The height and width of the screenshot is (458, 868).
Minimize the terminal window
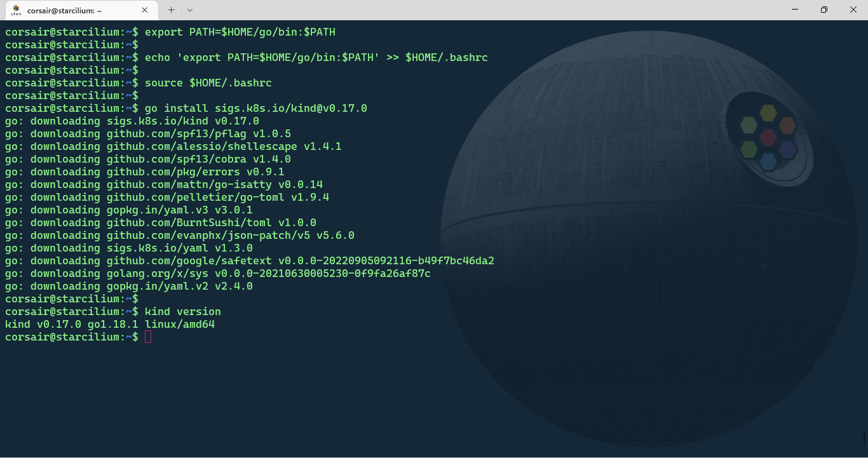click(x=795, y=10)
